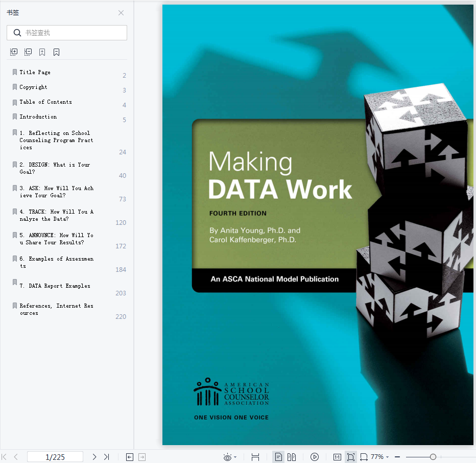476x463 pixels.
Task: Click the zoom out minus button
Action: pyautogui.click(x=397, y=457)
